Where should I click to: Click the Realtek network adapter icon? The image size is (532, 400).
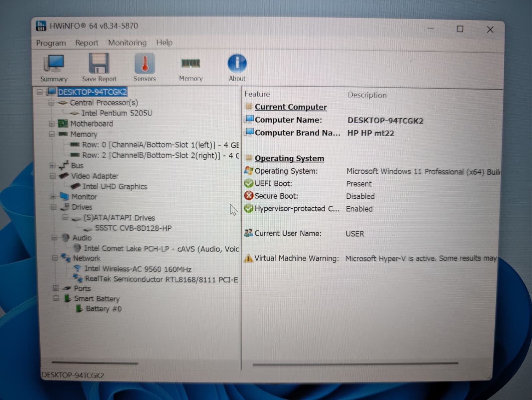[x=78, y=278]
